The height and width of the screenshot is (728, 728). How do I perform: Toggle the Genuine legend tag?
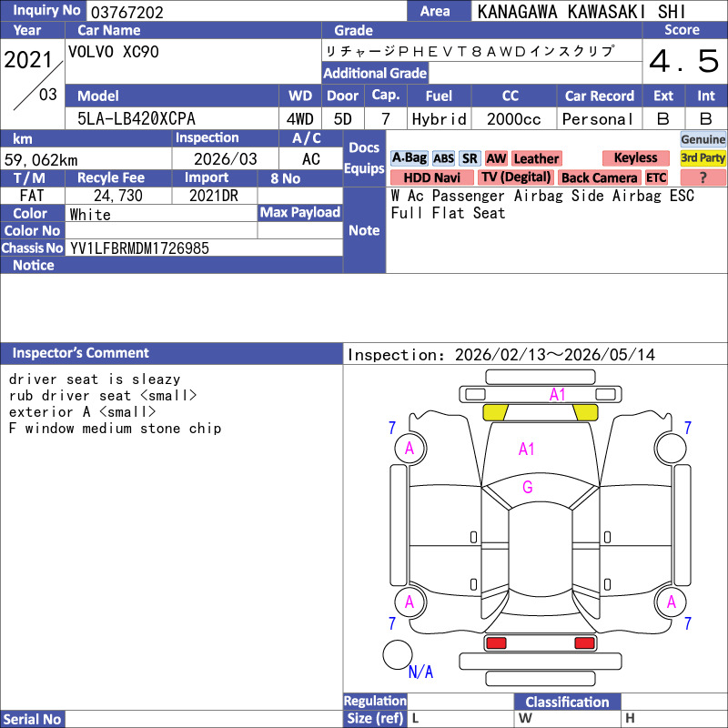coord(703,139)
